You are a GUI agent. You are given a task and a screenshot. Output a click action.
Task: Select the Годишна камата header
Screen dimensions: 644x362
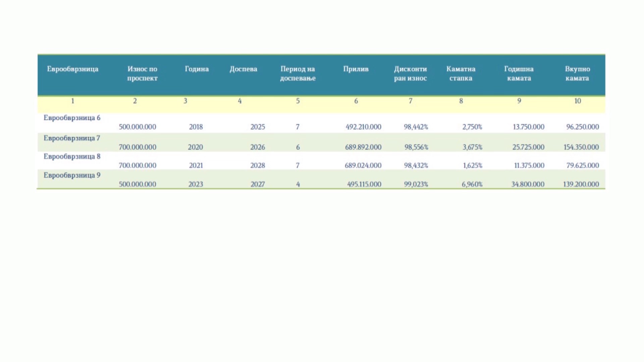point(519,73)
